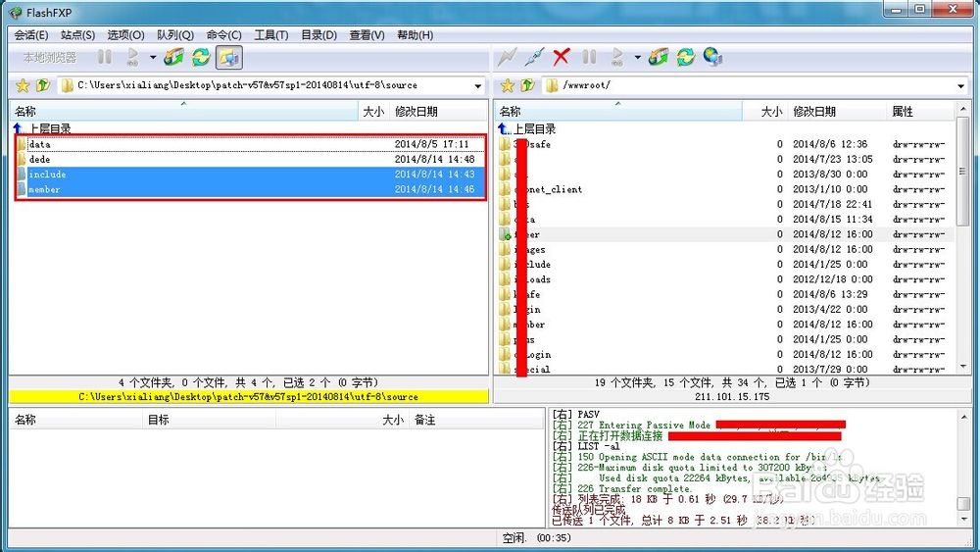
Task: Sort remote files by 属性 column
Action: [x=920, y=111]
